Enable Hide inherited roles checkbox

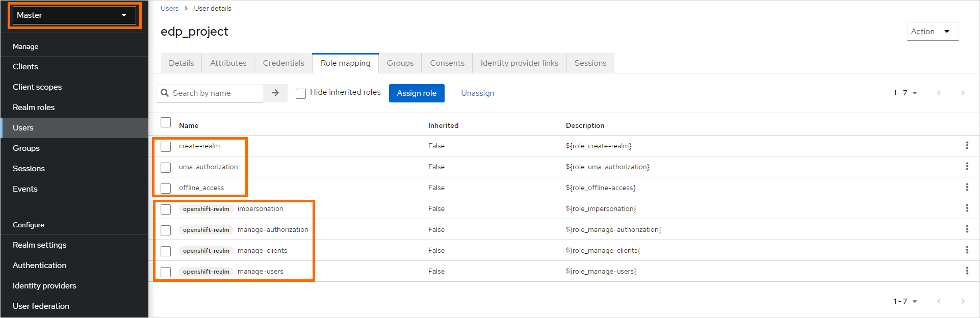coord(301,93)
